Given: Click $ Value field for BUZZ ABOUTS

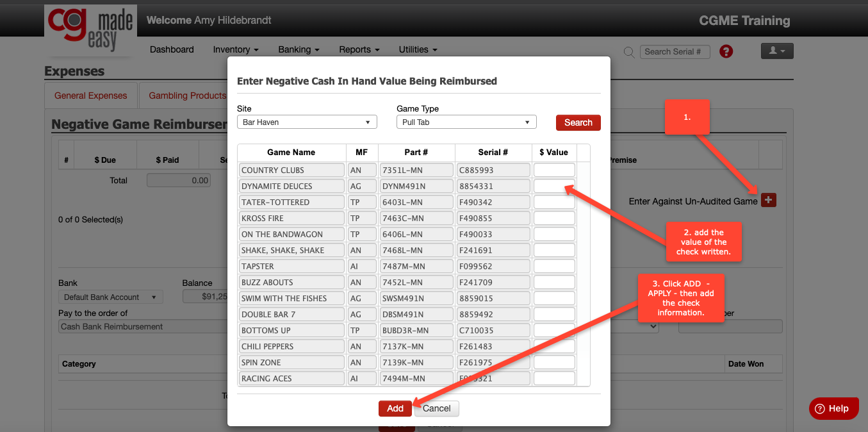Looking at the screenshot, I should tap(555, 282).
